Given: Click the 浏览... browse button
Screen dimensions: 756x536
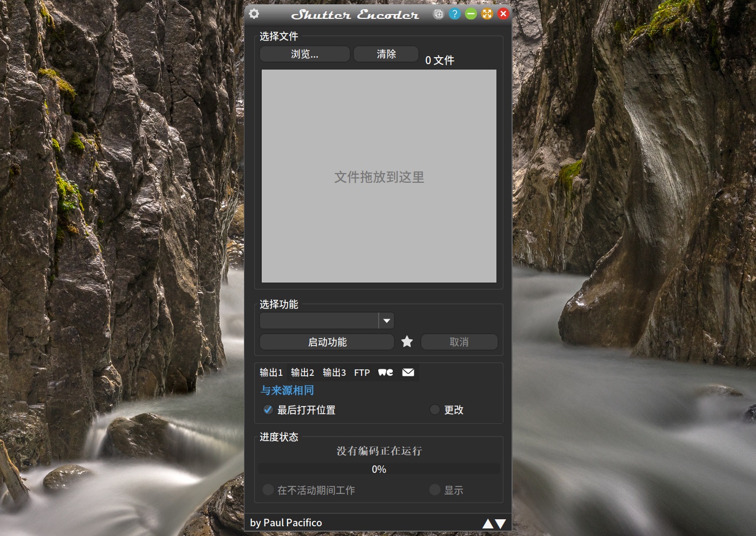Looking at the screenshot, I should pyautogui.click(x=305, y=54).
